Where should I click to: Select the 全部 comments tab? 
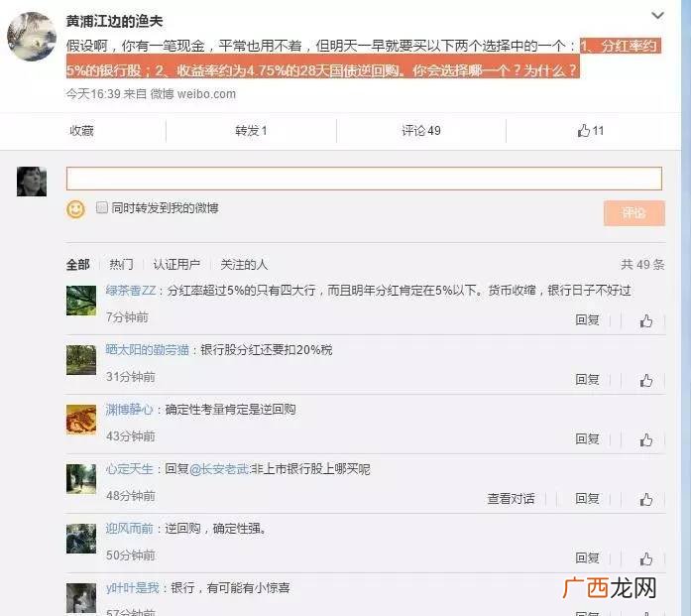click(78, 265)
